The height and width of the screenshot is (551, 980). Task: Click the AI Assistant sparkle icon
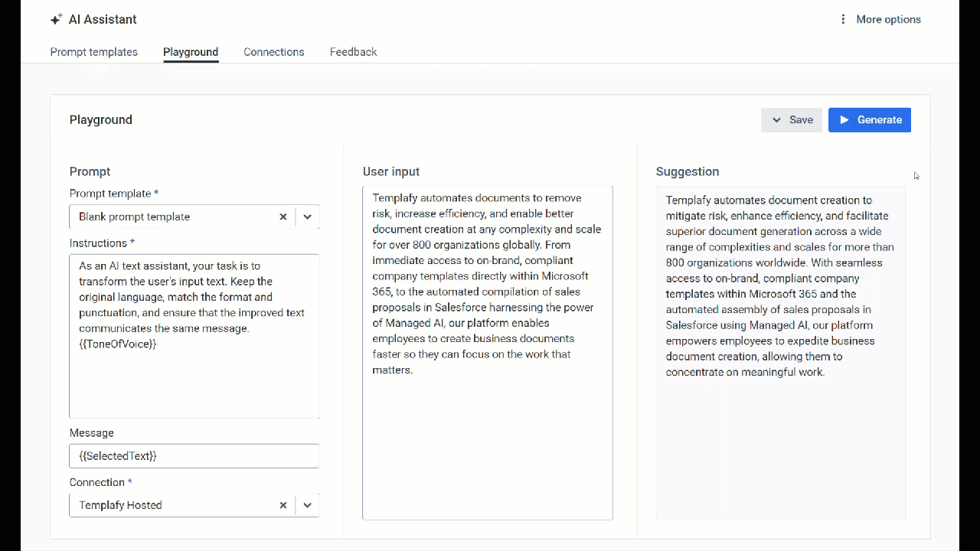56,19
